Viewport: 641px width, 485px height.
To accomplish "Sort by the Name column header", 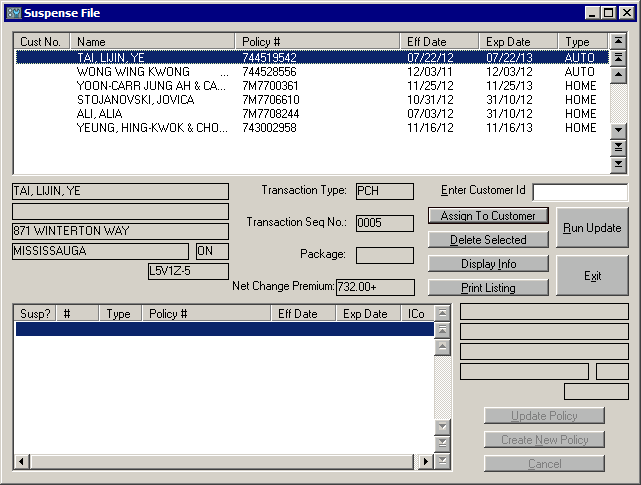I will 154,42.
